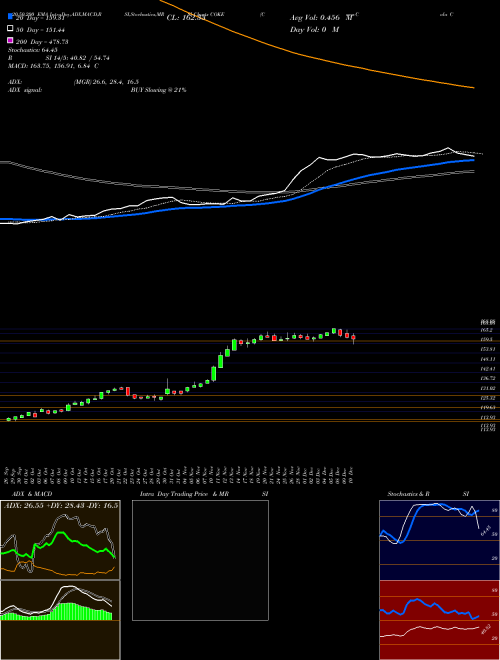Select the 50 Day 151.44 label

point(40,30)
